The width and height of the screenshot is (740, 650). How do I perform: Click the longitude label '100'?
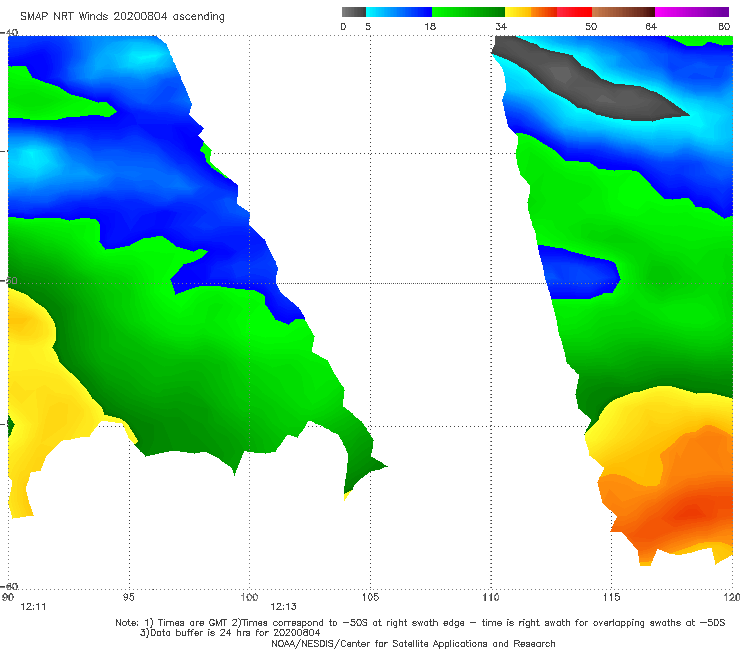tap(249, 598)
